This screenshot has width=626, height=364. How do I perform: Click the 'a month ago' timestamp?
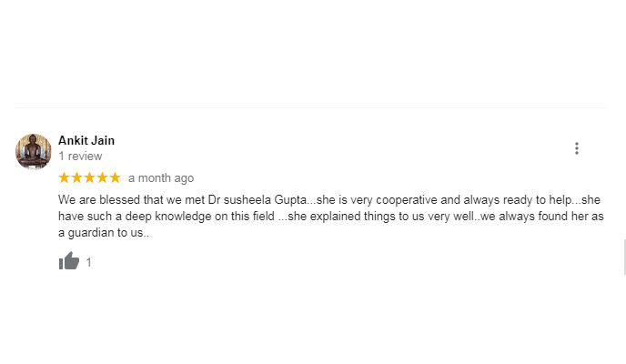(x=161, y=178)
